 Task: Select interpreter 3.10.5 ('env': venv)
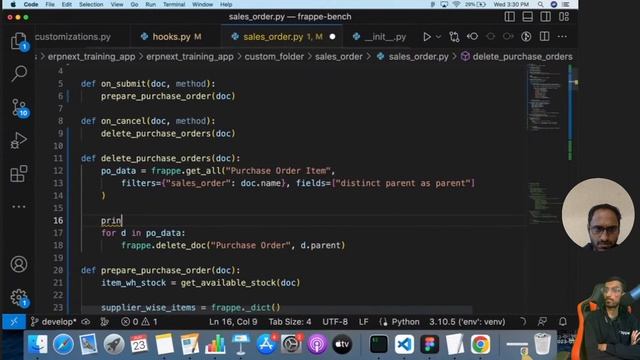tap(467, 322)
